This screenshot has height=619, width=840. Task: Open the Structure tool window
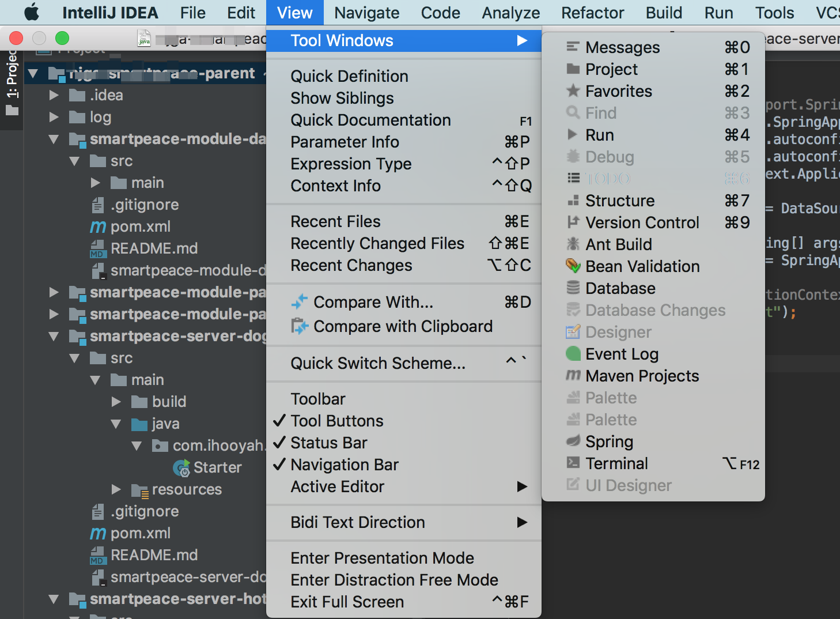pyautogui.click(x=620, y=201)
